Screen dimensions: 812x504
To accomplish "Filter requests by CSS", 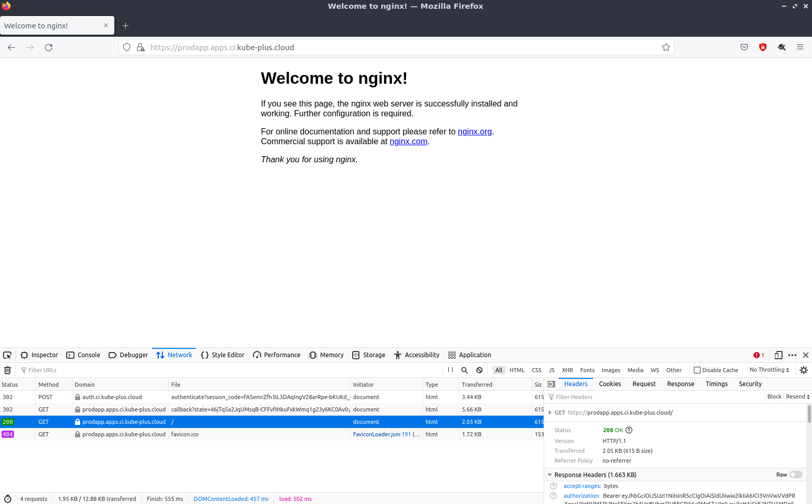I will (537, 370).
